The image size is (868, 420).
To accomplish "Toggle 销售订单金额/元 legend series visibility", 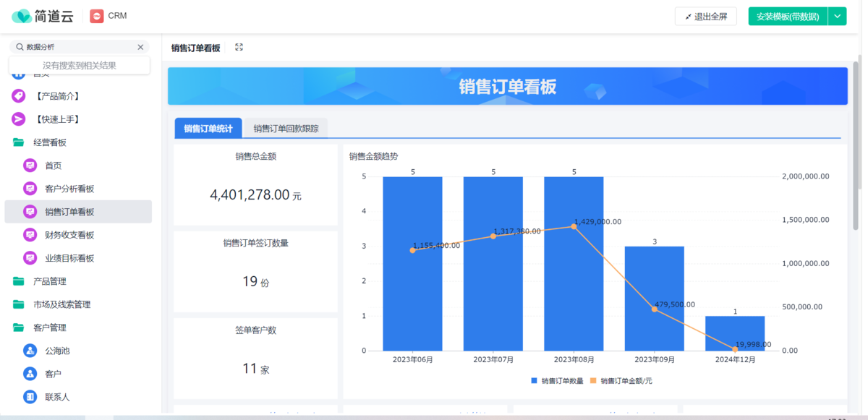I will tap(622, 380).
